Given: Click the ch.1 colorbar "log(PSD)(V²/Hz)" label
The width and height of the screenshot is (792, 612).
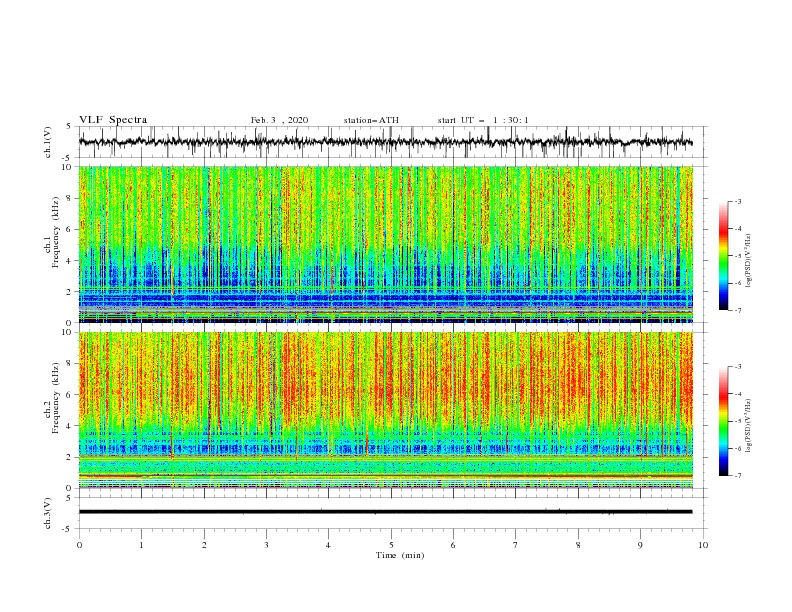Looking at the screenshot, I should pyautogui.click(x=749, y=261).
